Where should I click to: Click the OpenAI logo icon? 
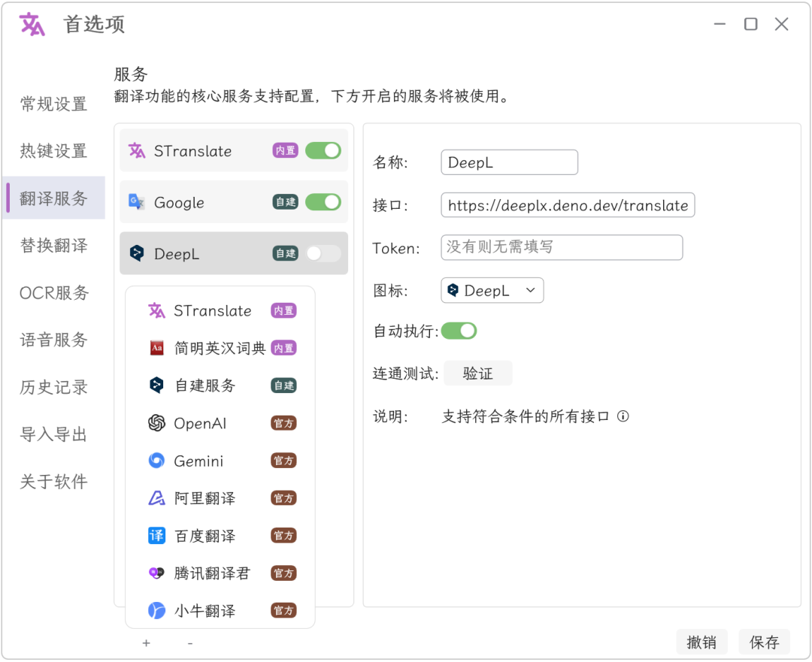[x=156, y=423]
